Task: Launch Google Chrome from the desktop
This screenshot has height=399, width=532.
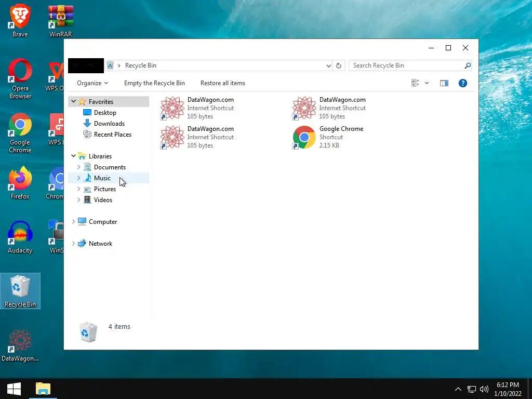Action: click(20, 133)
